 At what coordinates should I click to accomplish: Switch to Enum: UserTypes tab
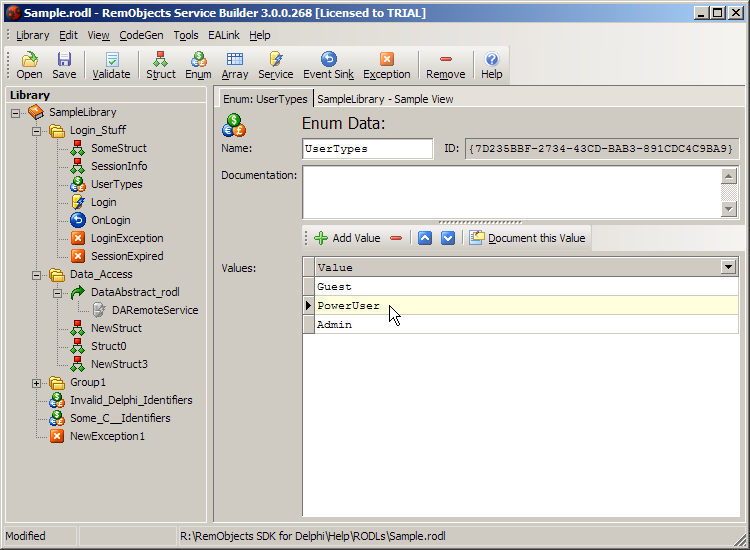pyautogui.click(x=265, y=99)
